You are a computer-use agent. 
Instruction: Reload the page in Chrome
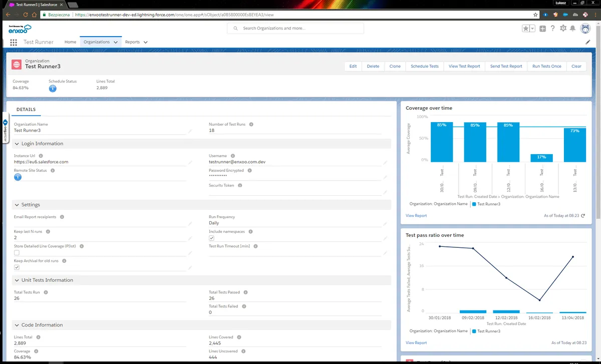pos(25,15)
